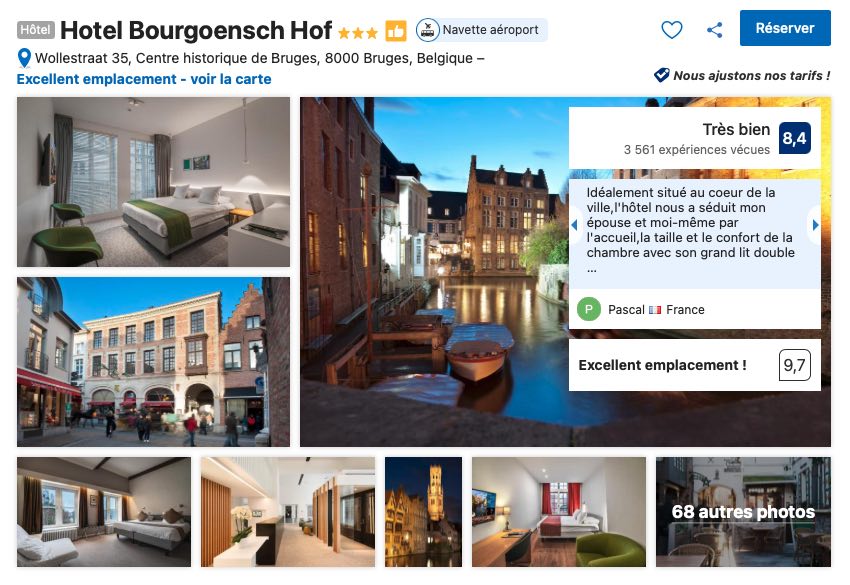The width and height of the screenshot is (850, 585).
Task: Open the room photo with red curtains
Action: [558, 512]
